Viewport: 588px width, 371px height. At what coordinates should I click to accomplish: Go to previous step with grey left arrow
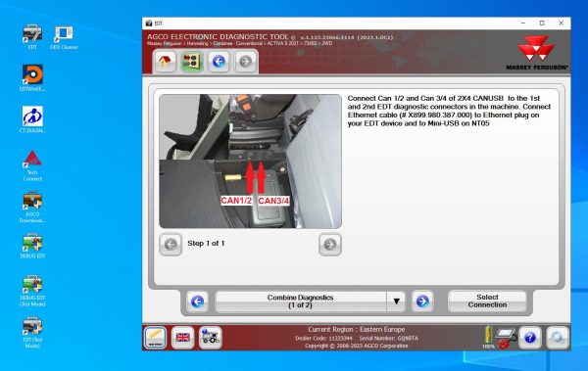pos(171,245)
